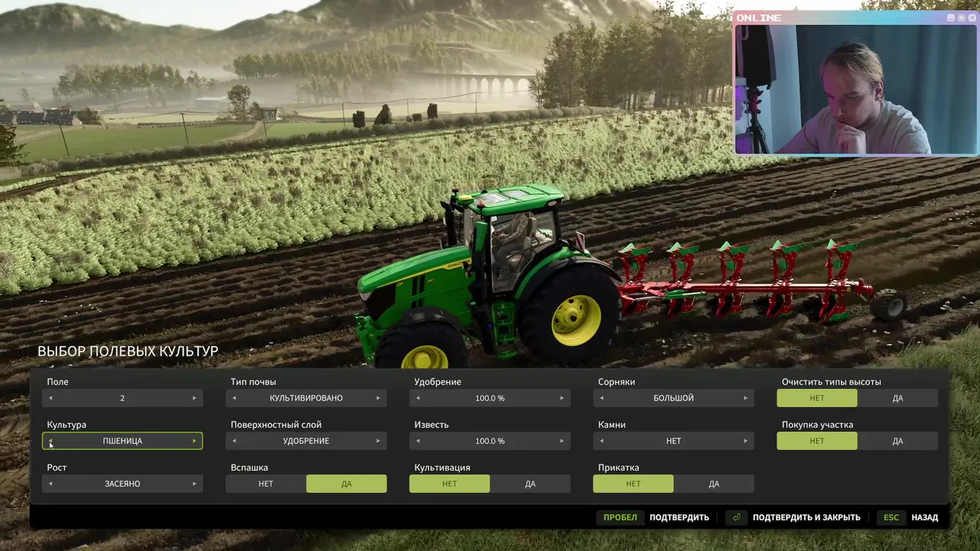Increase Удобрение percentage with right arrow
This screenshot has height=551, width=980.
click(562, 398)
